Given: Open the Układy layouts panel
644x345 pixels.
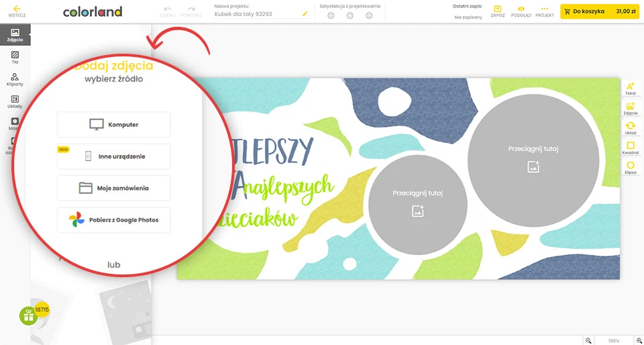Looking at the screenshot, I should coord(15,102).
